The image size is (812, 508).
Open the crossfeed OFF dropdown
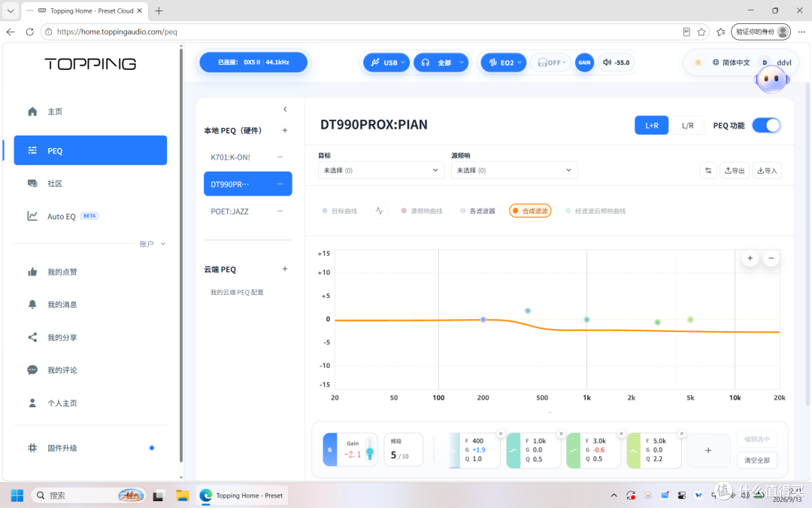click(550, 62)
